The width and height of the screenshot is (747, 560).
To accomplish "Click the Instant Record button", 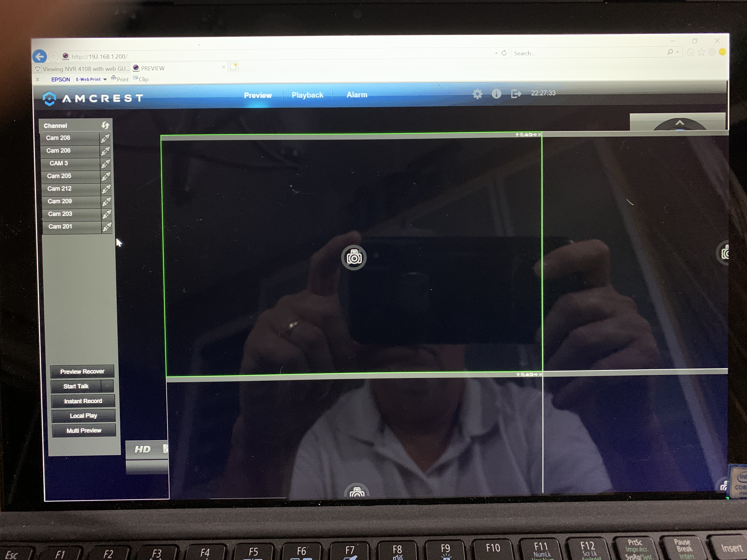I will [x=83, y=401].
